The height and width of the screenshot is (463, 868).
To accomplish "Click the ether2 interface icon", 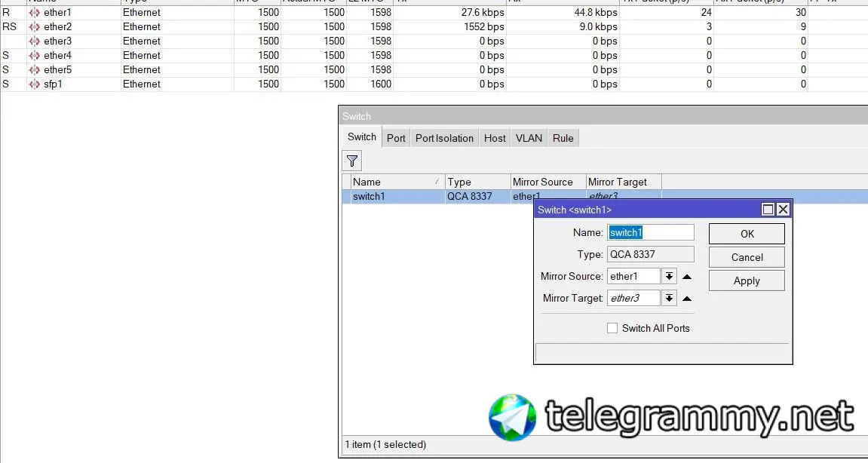I will 35,26.
